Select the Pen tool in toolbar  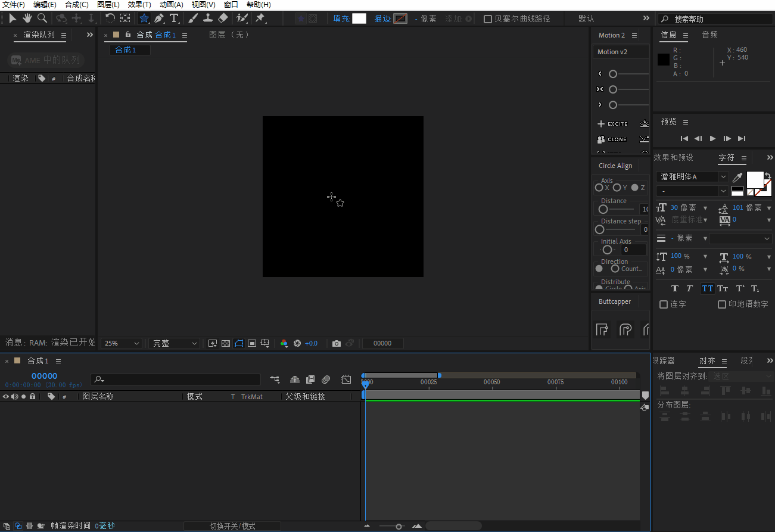click(159, 18)
